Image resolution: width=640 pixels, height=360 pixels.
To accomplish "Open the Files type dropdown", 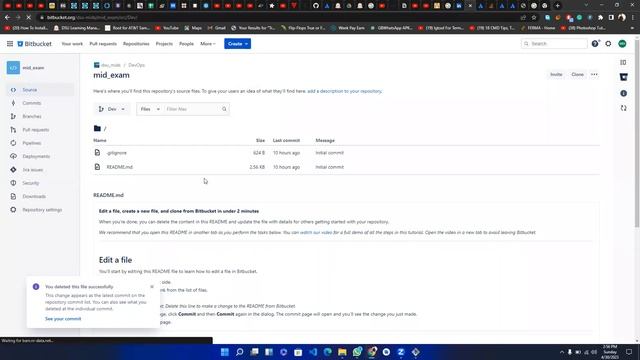I will 149,109.
